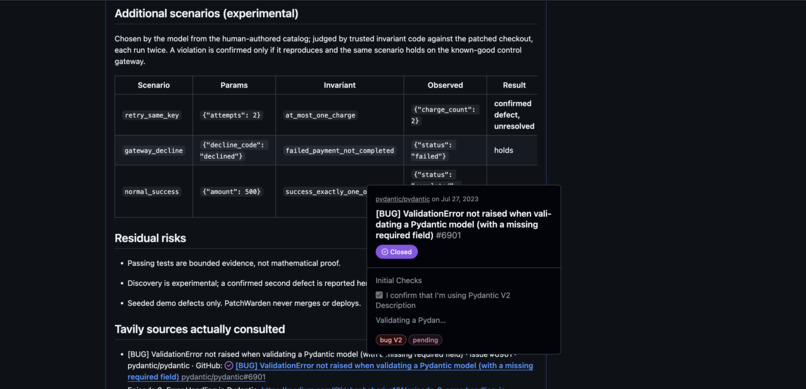This screenshot has height=389, width=806.
Task: Click the '{"decline_code": "declined"}' params cell
Action: tap(234, 151)
